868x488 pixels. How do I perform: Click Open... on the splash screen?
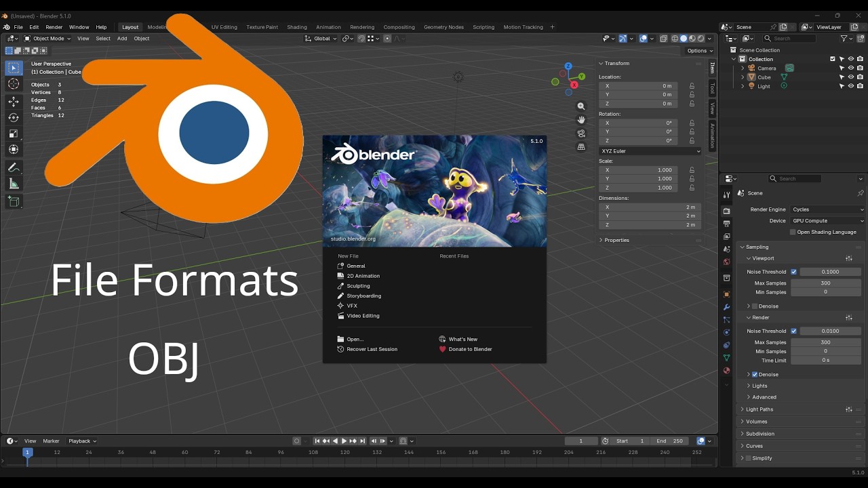355,340
